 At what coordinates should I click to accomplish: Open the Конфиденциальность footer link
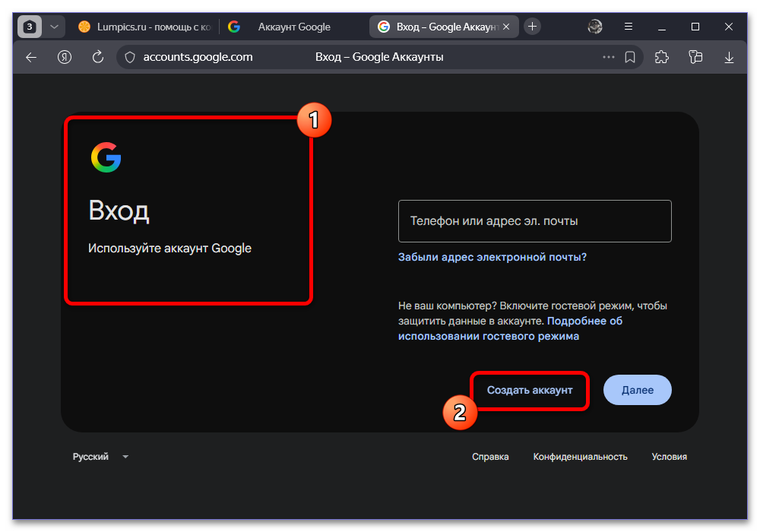tap(580, 457)
